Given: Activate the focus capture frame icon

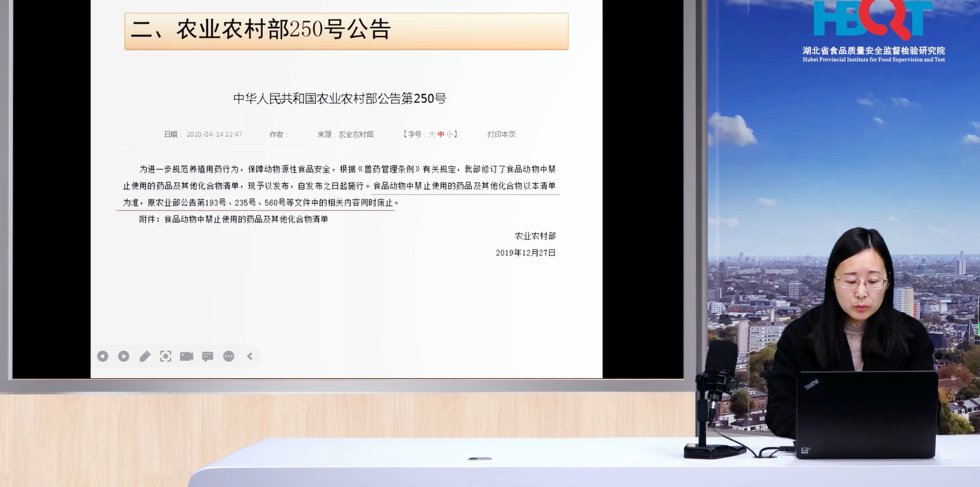Looking at the screenshot, I should coord(166,356).
